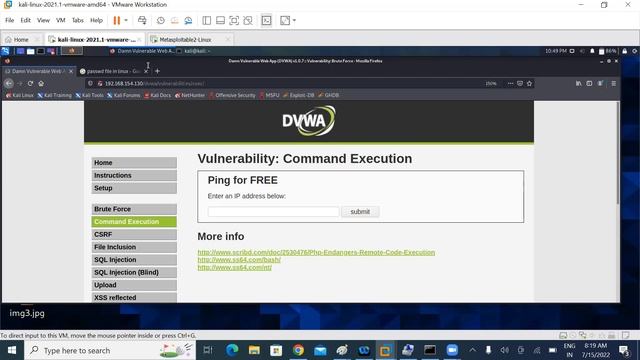Open the VMware Edit menu
The image size is (640, 360).
click(x=25, y=20)
